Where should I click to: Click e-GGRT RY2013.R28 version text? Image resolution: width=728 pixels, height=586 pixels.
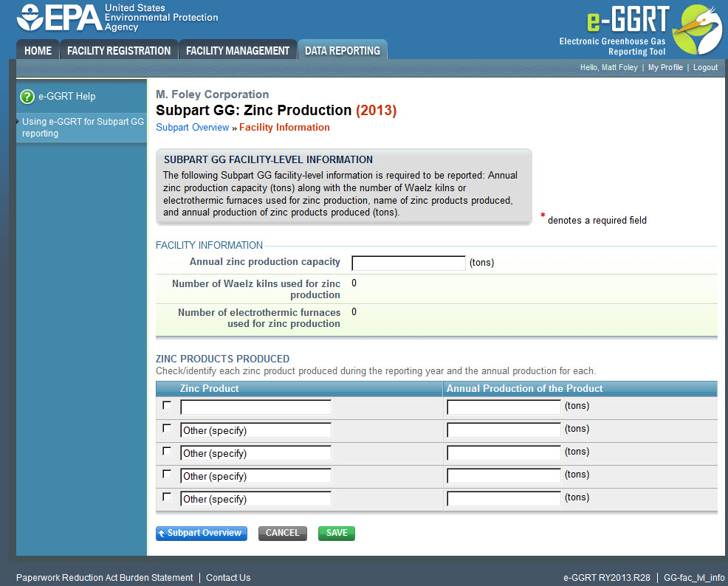[606, 578]
